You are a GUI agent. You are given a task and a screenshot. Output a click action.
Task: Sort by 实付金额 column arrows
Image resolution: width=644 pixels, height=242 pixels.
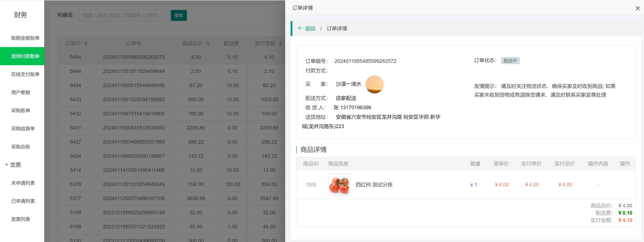point(280,43)
